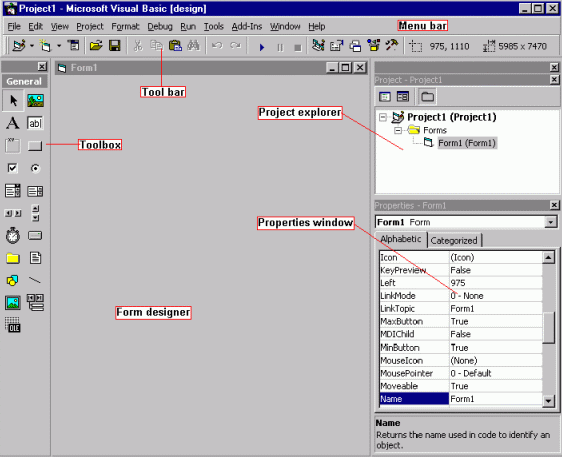Select the FileListBox tool
This screenshot has width=562, height=457.
(x=35, y=258)
